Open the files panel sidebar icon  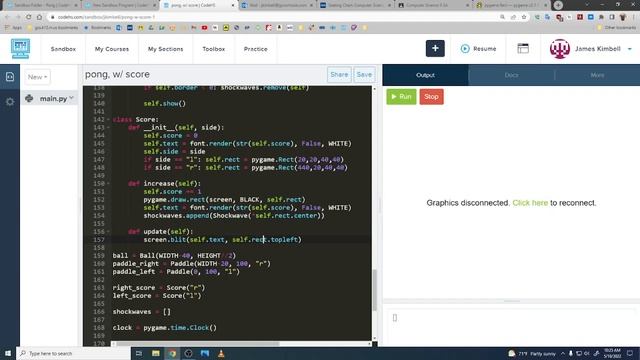pyautogui.click(x=10, y=77)
